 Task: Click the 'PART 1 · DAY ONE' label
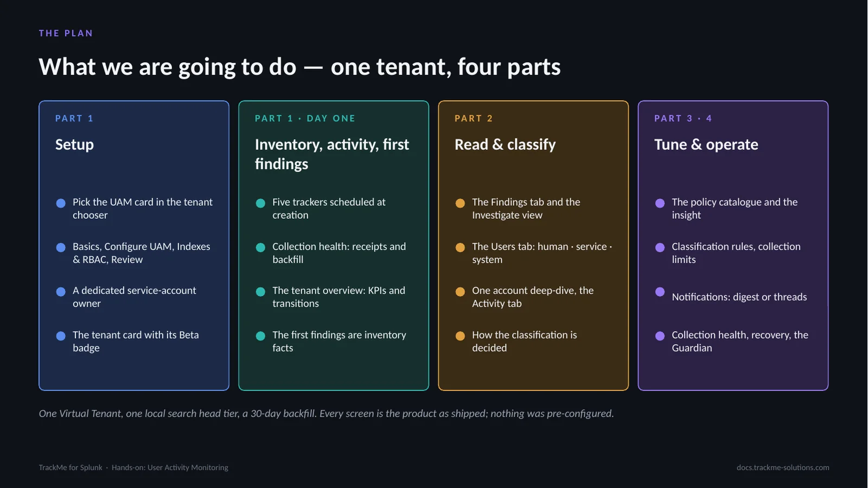point(305,118)
